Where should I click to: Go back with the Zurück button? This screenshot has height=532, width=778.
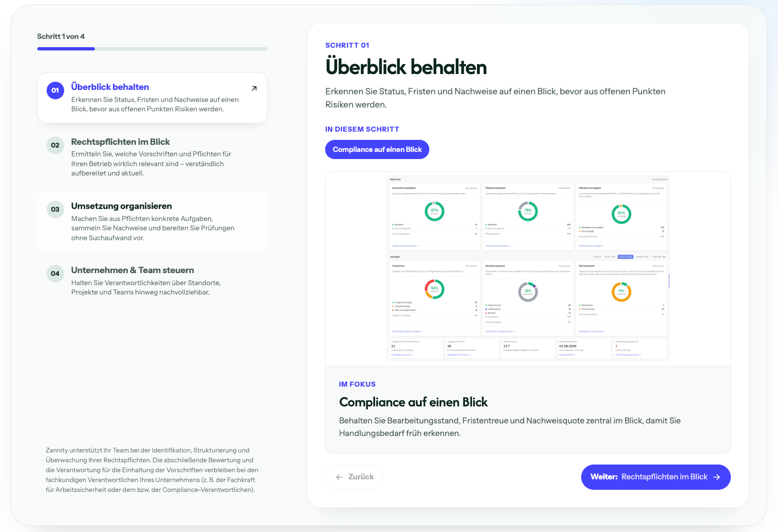pos(354,477)
